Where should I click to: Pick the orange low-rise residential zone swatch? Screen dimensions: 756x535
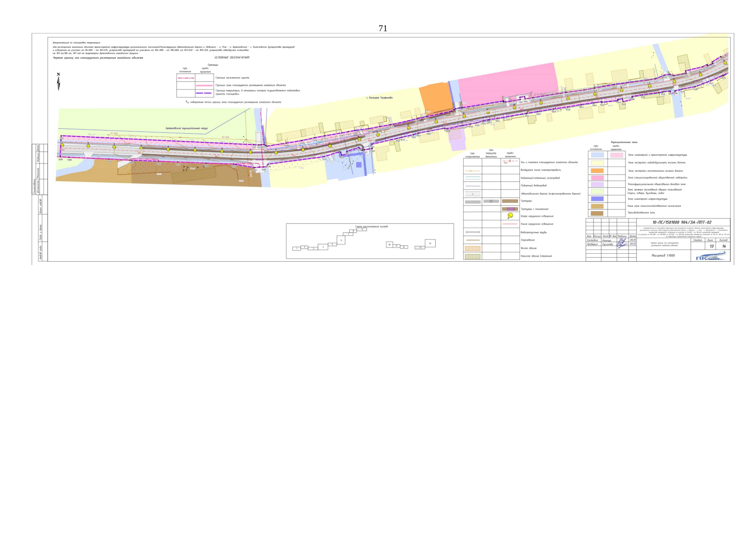tap(597, 171)
